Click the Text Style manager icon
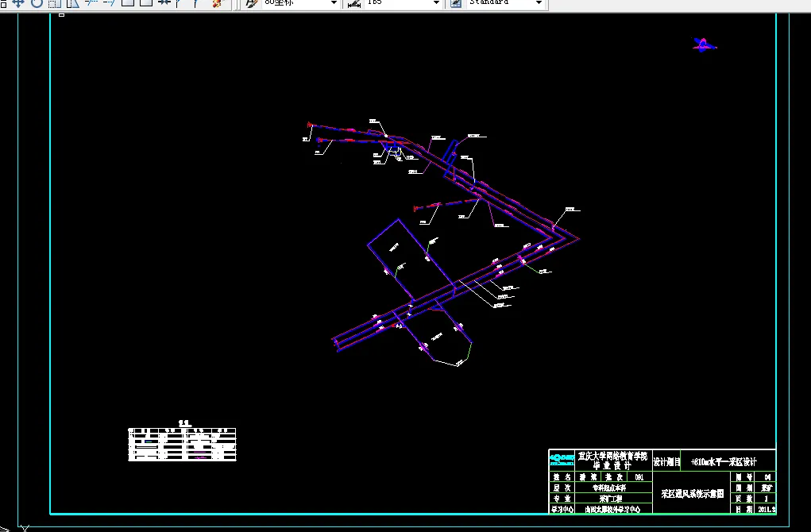The image size is (811, 532). pos(251,3)
